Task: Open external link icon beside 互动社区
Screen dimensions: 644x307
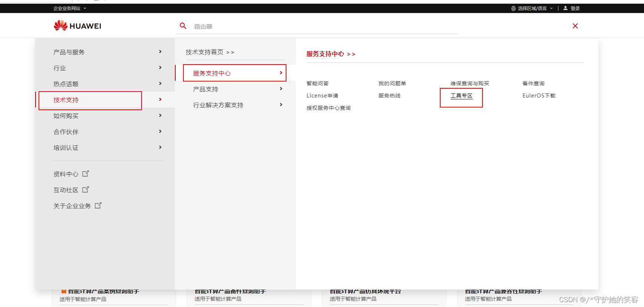Action: pos(86,189)
